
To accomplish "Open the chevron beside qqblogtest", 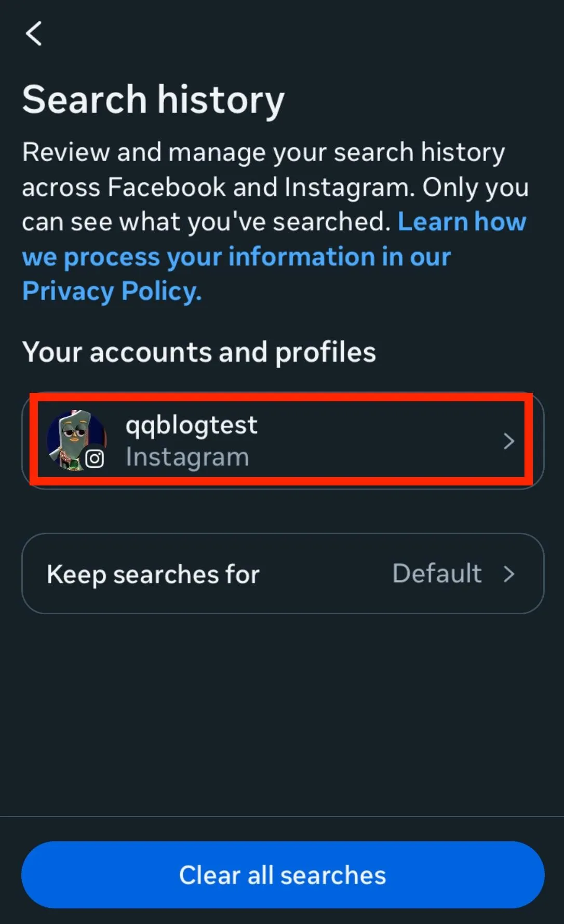I will point(508,441).
